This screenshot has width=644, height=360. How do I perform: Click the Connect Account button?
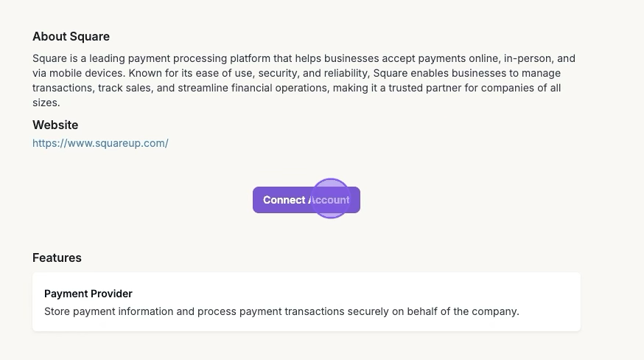pyautogui.click(x=306, y=200)
